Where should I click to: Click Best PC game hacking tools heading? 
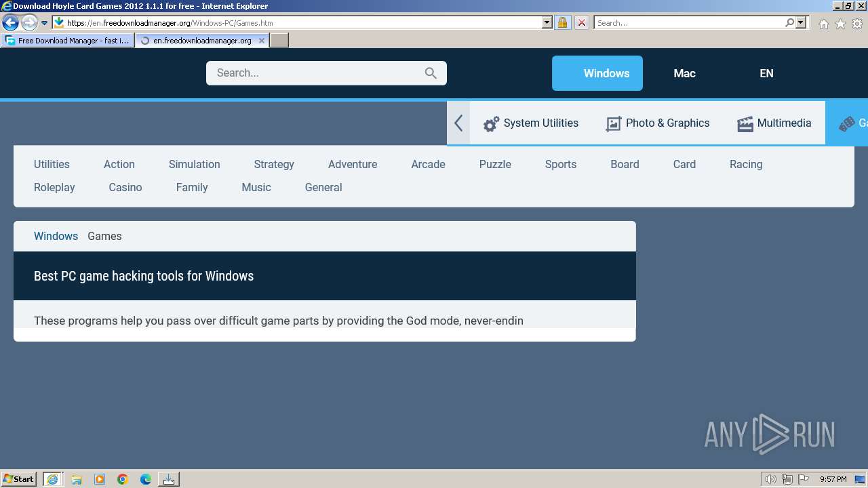(x=144, y=276)
